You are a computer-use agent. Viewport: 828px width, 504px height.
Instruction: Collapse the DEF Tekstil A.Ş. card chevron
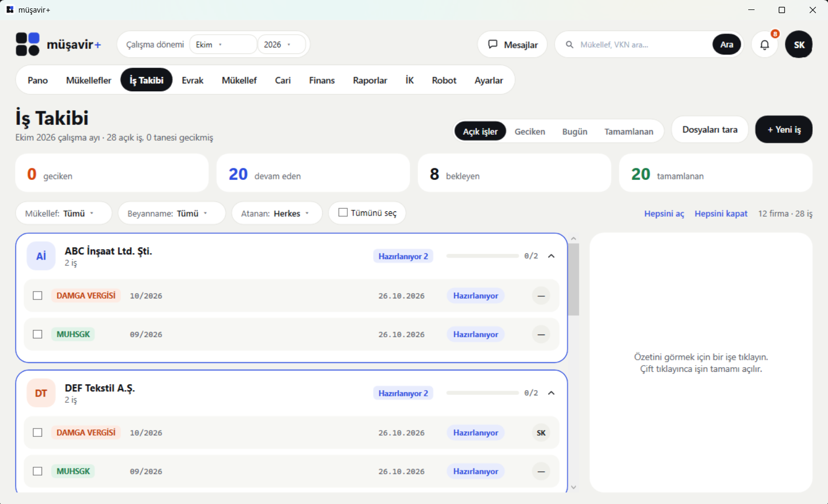551,393
